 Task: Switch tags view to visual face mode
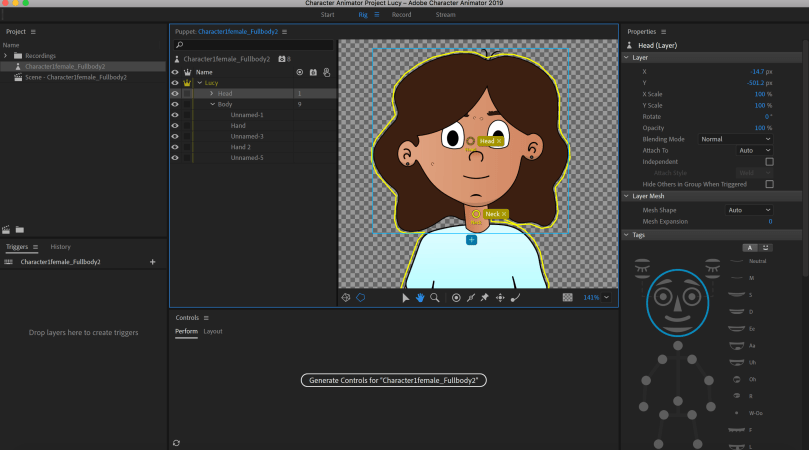[x=766, y=248]
